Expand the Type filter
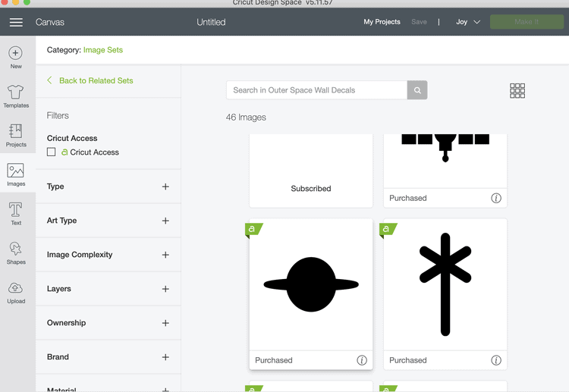Image resolution: width=569 pixels, height=392 pixels. (165, 187)
